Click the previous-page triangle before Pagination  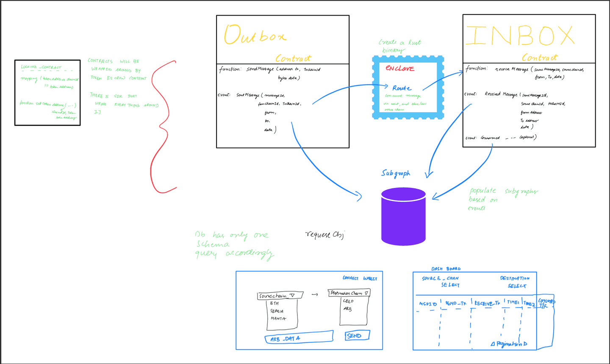[493, 344]
